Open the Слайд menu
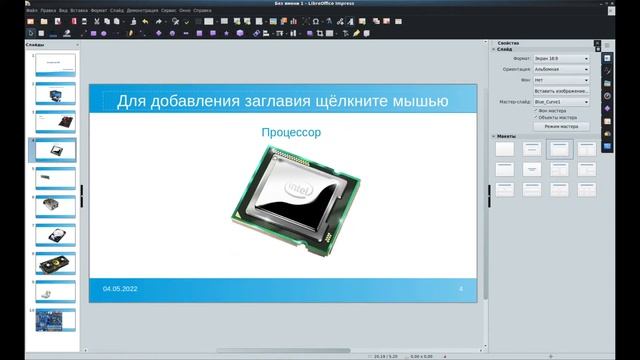 click(117, 10)
